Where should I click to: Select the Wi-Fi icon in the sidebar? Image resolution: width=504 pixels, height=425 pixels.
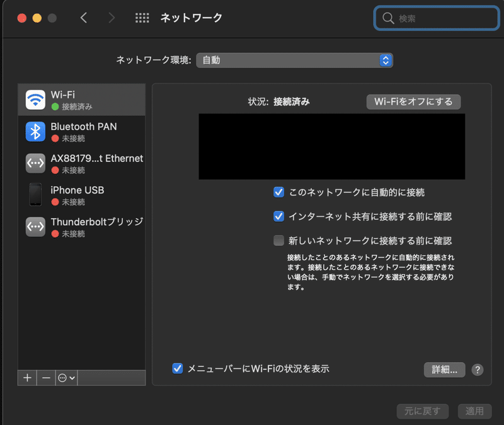35,99
